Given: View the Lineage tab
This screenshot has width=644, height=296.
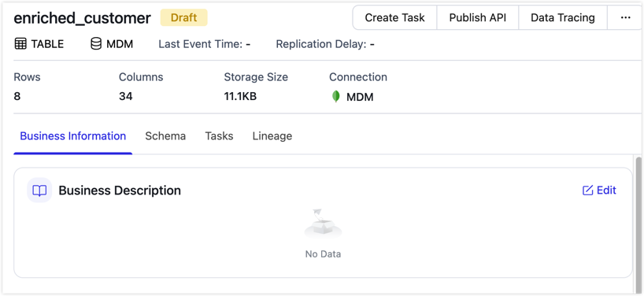Looking at the screenshot, I should (x=272, y=136).
